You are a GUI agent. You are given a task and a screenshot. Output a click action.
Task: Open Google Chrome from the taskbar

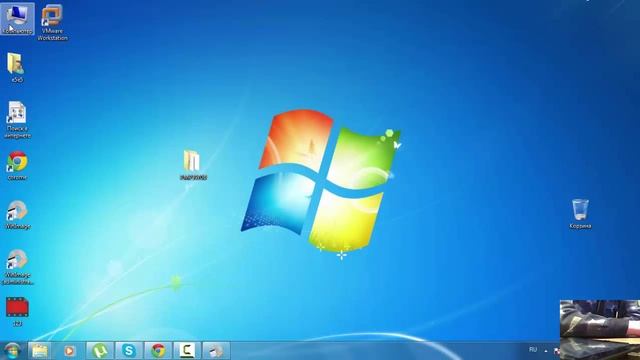(158, 351)
